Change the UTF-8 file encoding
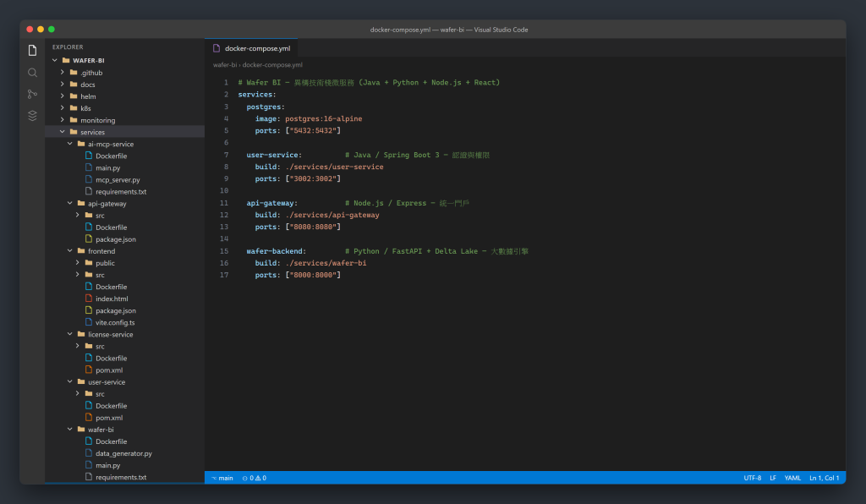Viewport: 866px width, 504px height. [752, 478]
